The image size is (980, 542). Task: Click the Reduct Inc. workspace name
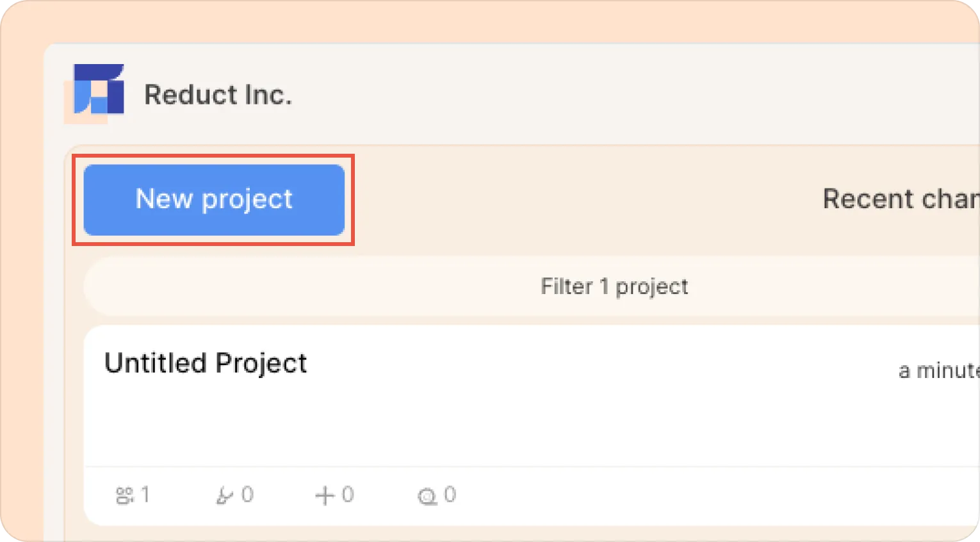(218, 95)
